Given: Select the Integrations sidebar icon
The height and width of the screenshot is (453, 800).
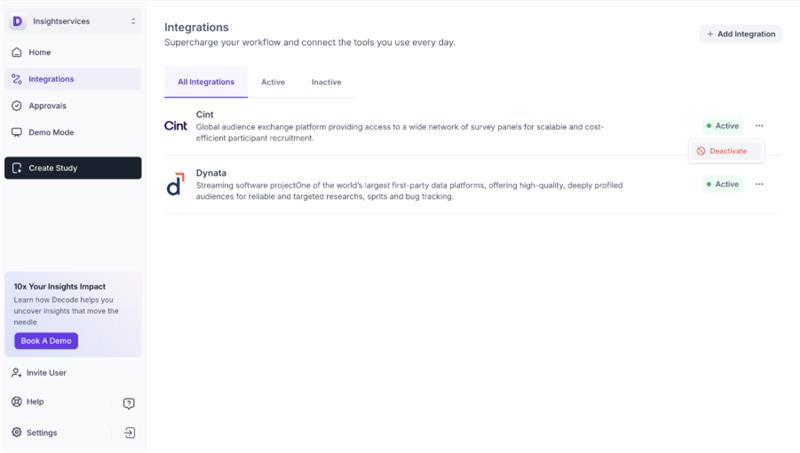Looking at the screenshot, I should click(17, 79).
